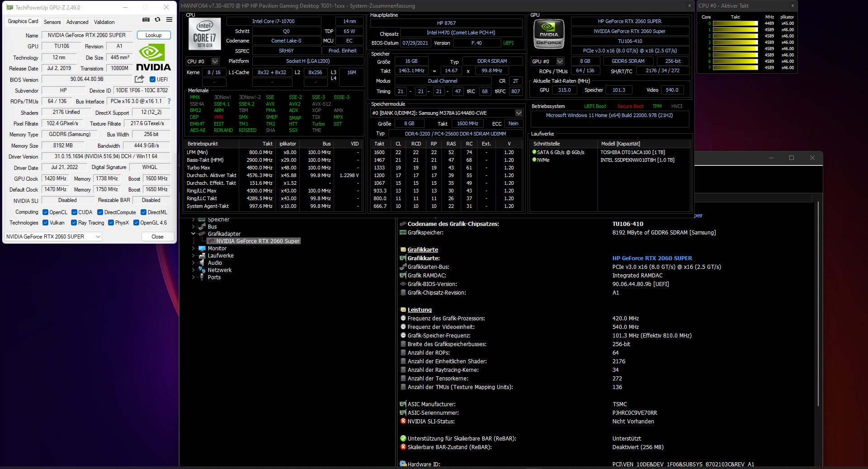Image resolution: width=868 pixels, height=469 pixels.
Task: Click the BIOS export arrow icon
Action: click(139, 79)
